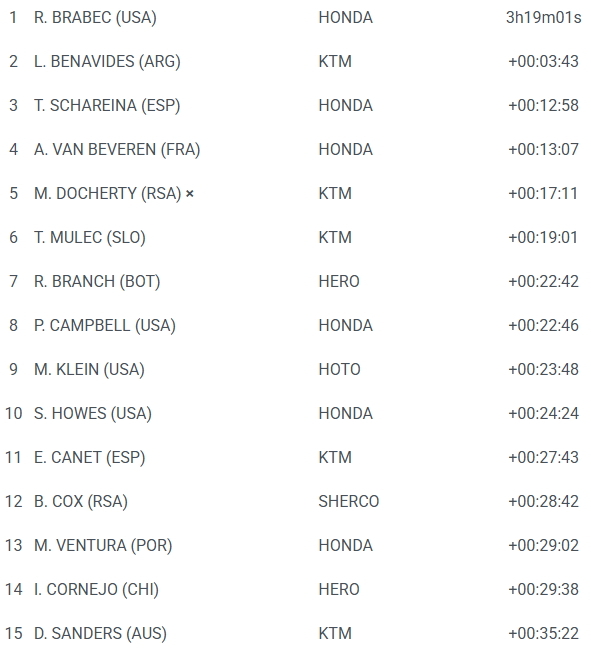
Task: Select P. CAMPBELL (USA) entry
Action: tap(104, 325)
